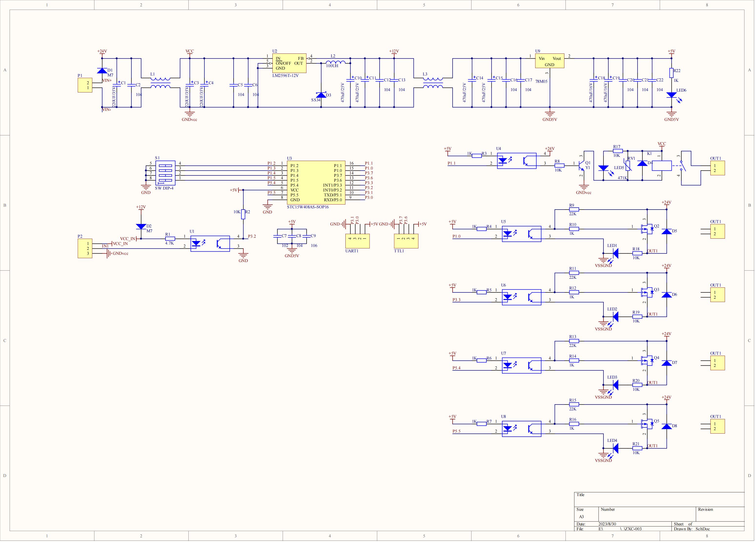Click the "SS34" diode value text

316,100
